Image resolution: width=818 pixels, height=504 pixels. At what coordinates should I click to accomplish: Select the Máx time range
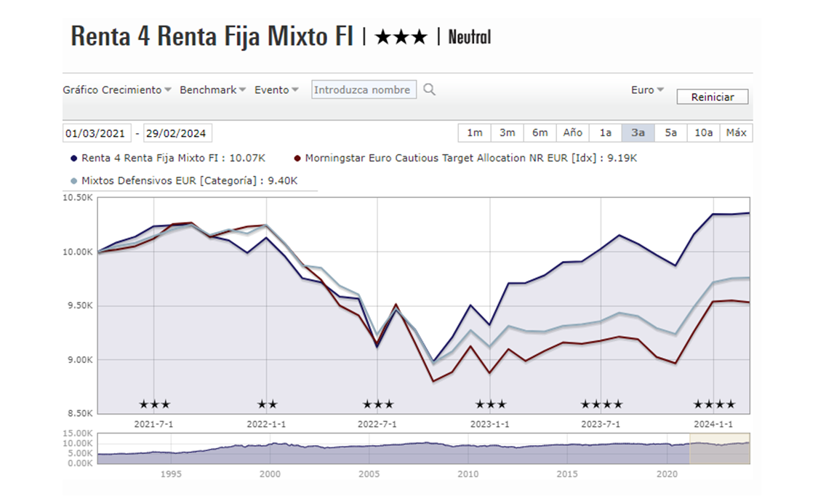tap(736, 132)
